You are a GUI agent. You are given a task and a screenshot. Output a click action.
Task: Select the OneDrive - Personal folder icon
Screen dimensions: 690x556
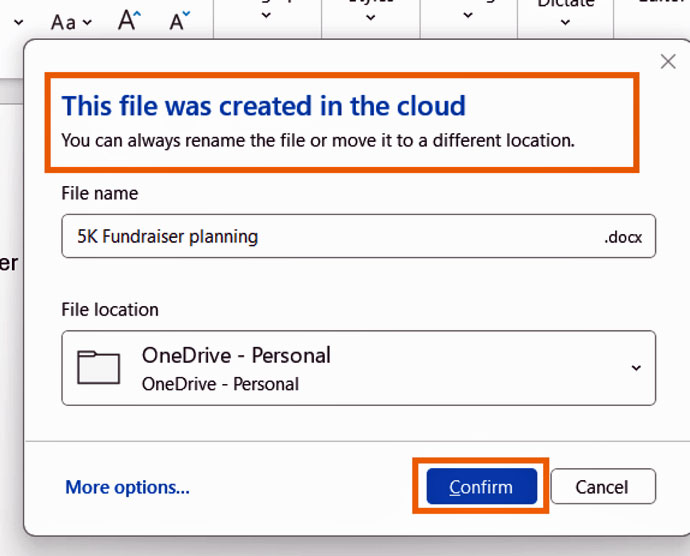click(x=98, y=368)
